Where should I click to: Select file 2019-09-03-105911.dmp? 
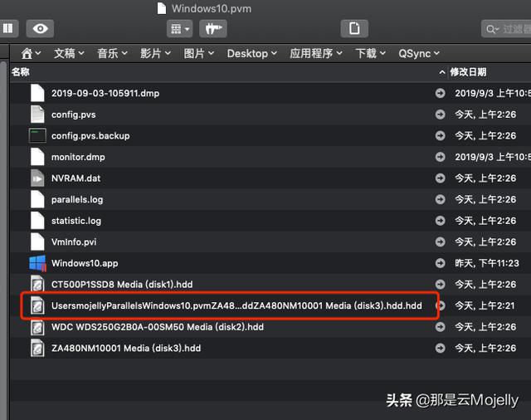[x=105, y=94]
